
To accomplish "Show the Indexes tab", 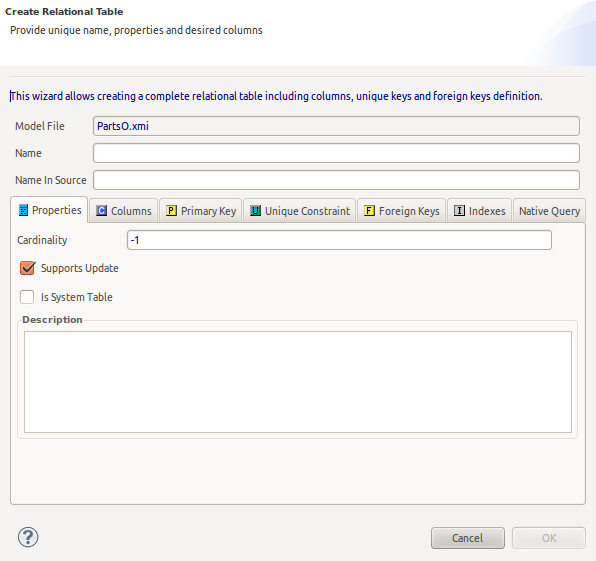I will 479,211.
